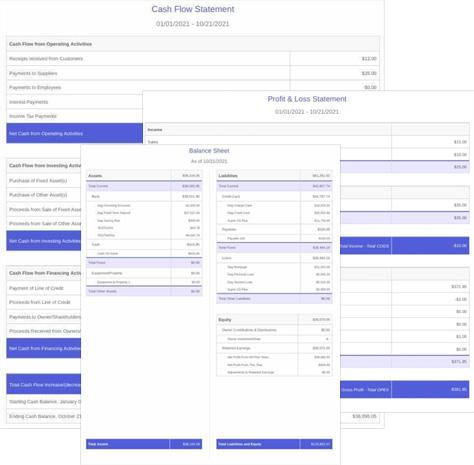Image resolution: width=474 pixels, height=465 pixels.
Task: Select the Payment of Line of Credit row
Action: [x=44, y=288]
